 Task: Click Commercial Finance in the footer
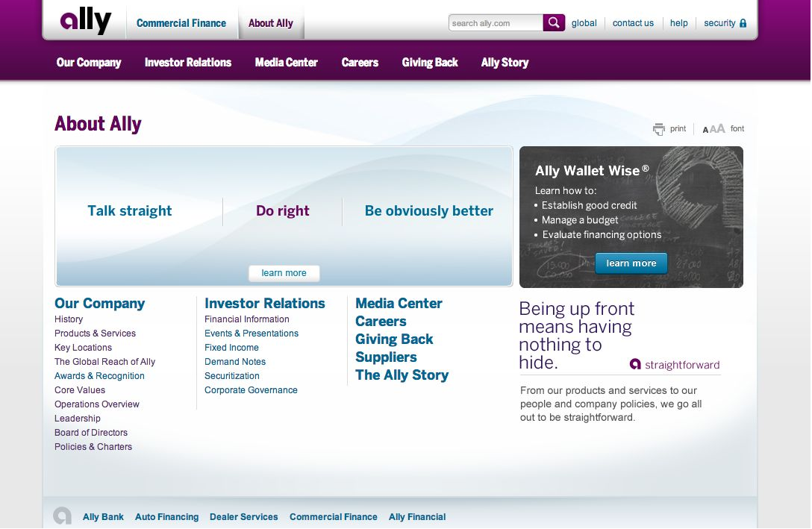click(334, 516)
